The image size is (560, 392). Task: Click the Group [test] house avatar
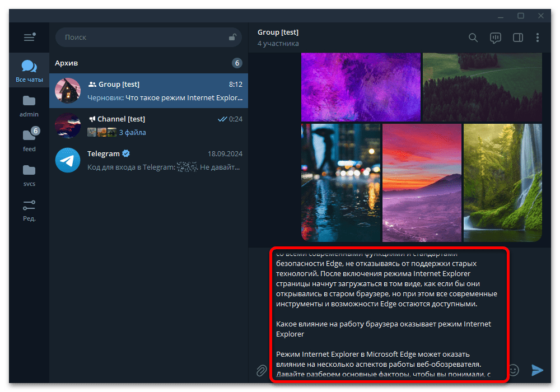pos(68,91)
